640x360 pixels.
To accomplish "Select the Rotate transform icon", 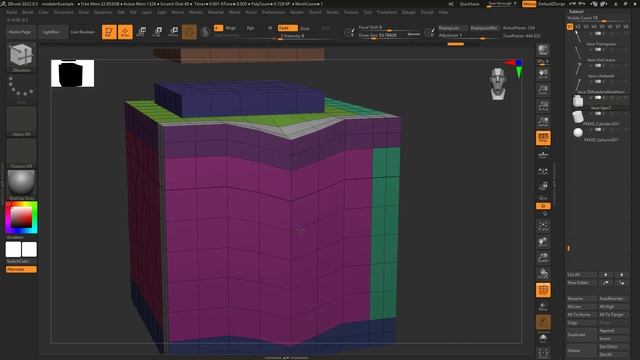I will pyautogui.click(x=173, y=32).
